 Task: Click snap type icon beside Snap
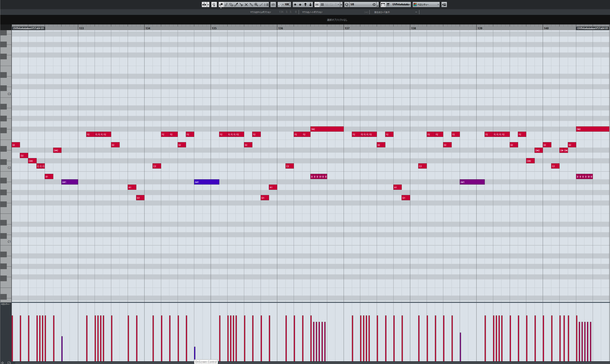[322, 4]
